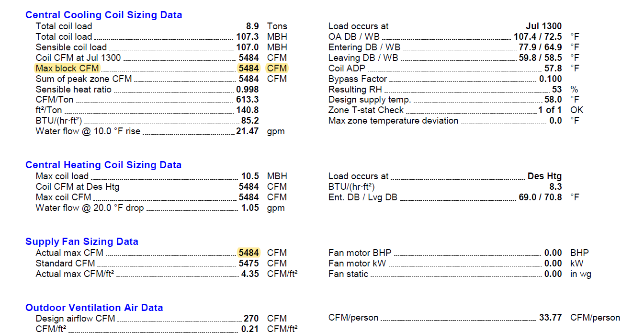Select the 10.5 MBH max coil load value
The image size is (644, 334).
tap(250, 176)
